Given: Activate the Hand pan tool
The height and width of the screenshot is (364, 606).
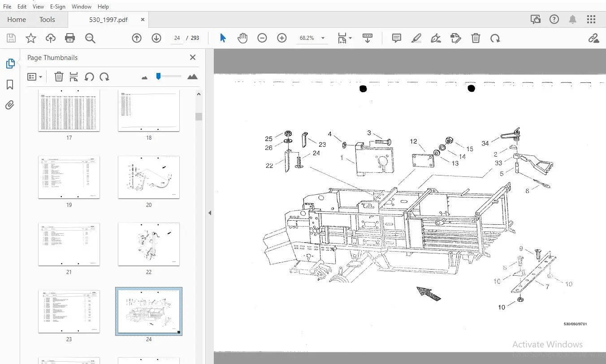Looking at the screenshot, I should (242, 38).
